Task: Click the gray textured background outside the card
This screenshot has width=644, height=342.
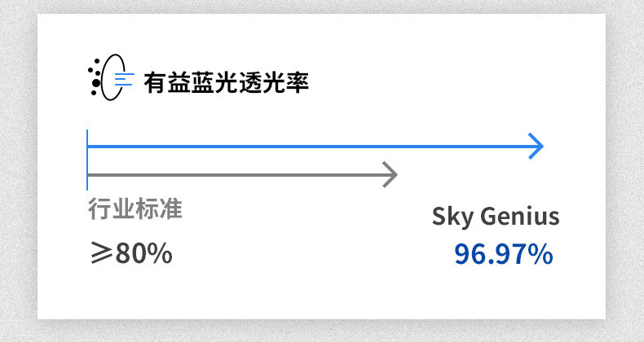Action: 624,163
